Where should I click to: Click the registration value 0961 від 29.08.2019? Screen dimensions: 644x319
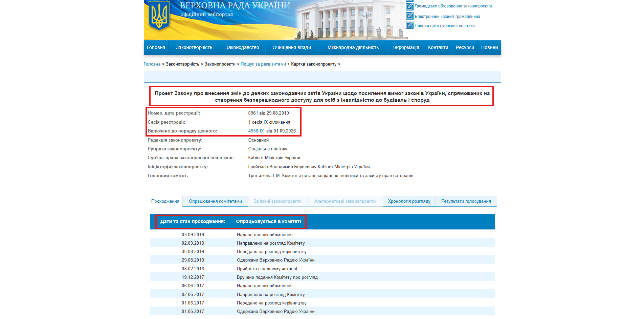[268, 113]
